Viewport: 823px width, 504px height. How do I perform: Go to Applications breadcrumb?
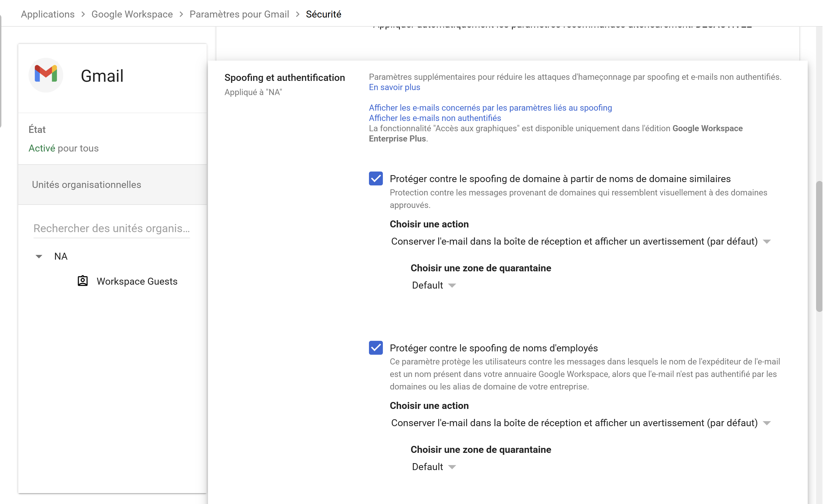coord(48,14)
